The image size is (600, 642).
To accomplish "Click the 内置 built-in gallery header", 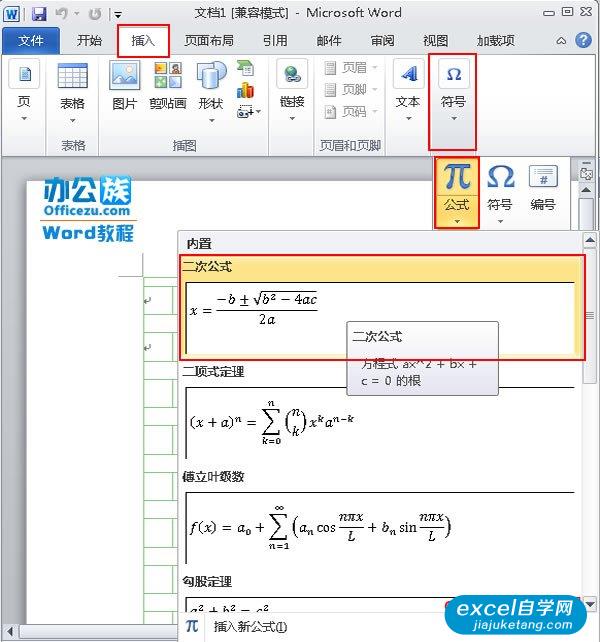I will click(x=199, y=244).
